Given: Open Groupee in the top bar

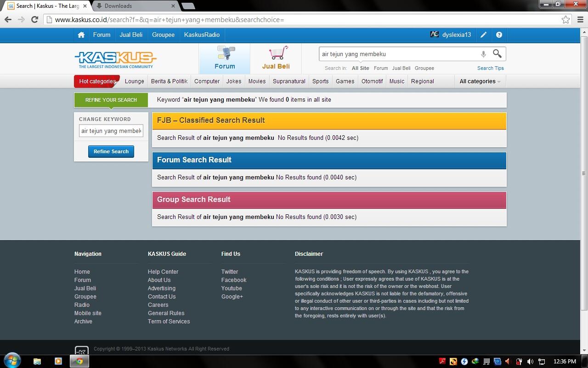Looking at the screenshot, I should tap(163, 34).
